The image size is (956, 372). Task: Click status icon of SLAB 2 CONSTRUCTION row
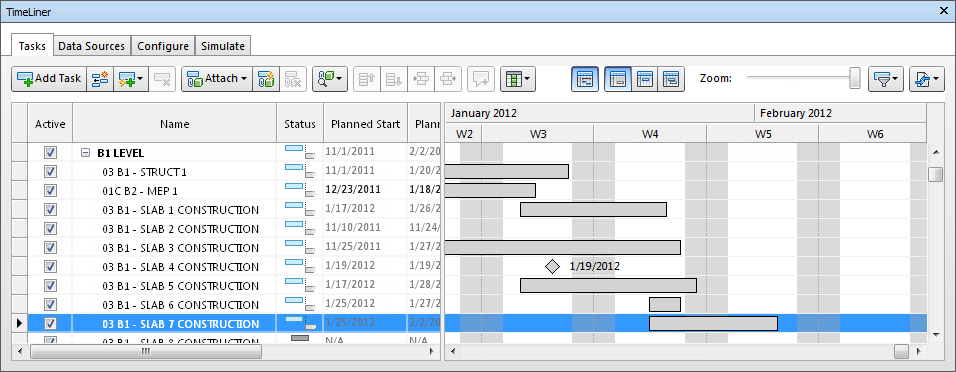(299, 227)
